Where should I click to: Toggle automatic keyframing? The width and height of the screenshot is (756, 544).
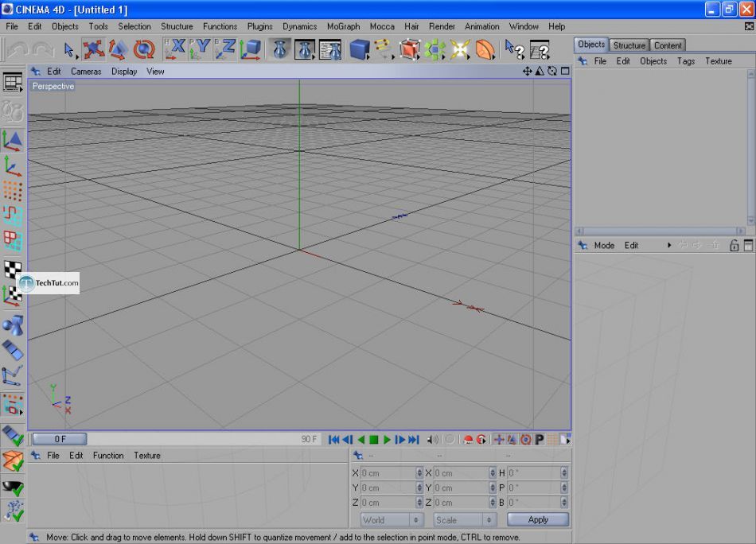(x=481, y=440)
